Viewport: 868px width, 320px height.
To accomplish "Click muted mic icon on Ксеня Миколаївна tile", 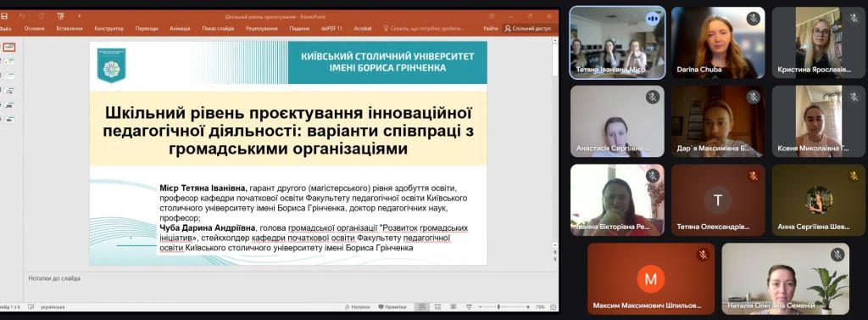I will pos(854,97).
